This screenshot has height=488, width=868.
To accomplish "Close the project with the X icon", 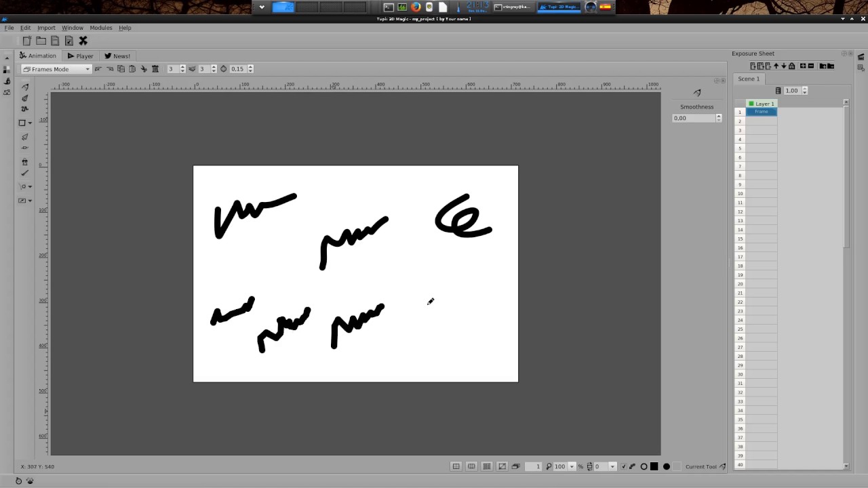I will click(x=83, y=41).
